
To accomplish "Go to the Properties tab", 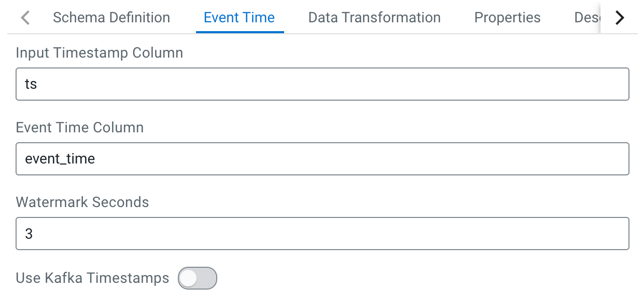I will click(x=507, y=18).
